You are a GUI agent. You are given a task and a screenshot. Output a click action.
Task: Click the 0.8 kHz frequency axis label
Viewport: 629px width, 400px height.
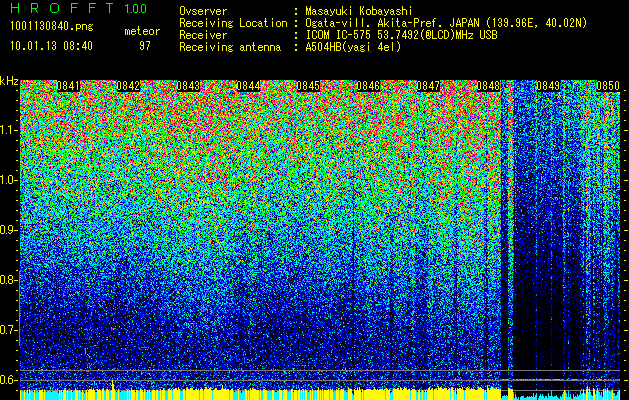point(8,280)
